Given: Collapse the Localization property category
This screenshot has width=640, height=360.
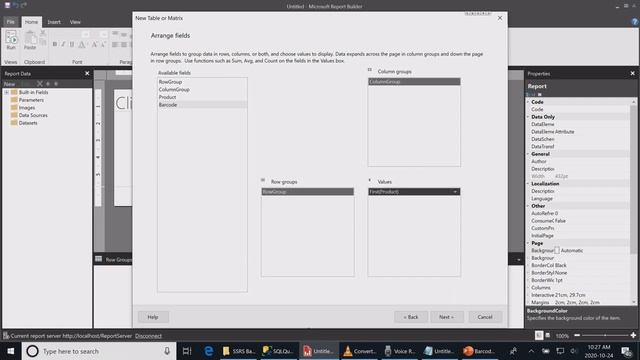Looking at the screenshot, I should [x=528, y=184].
